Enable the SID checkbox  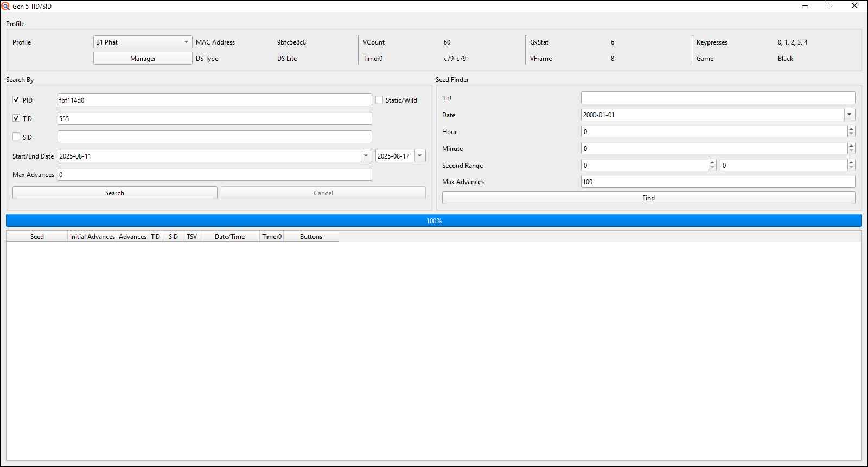pos(16,137)
